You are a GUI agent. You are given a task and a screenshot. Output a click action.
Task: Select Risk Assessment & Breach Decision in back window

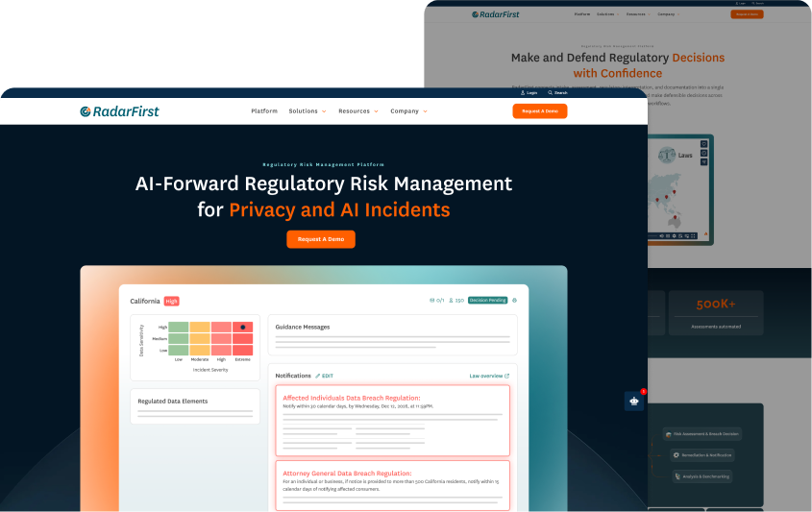pyautogui.click(x=702, y=434)
